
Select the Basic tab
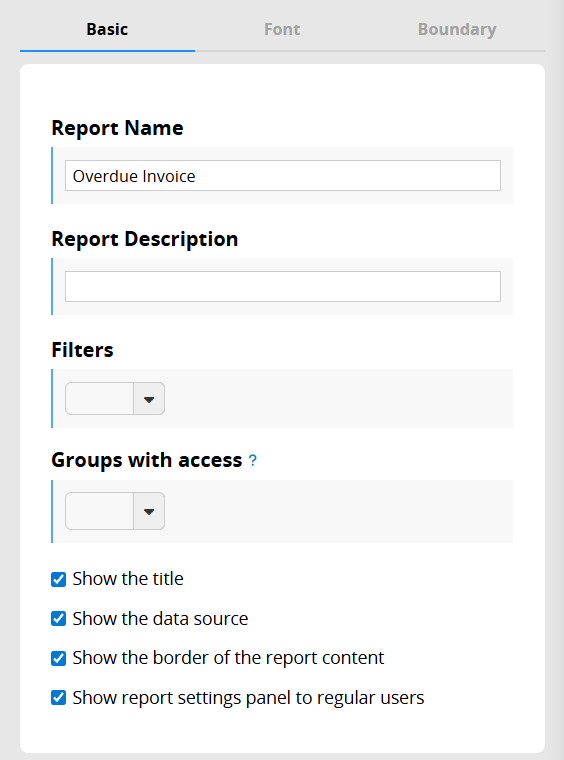coord(107,29)
